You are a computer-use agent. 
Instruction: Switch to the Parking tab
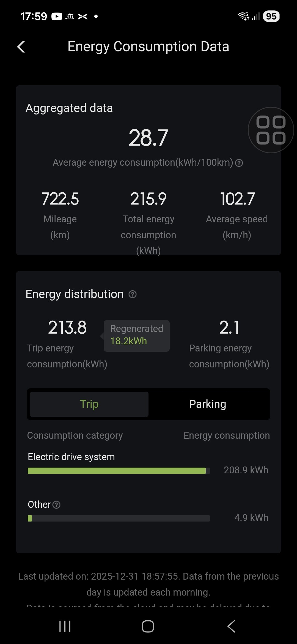point(208,404)
